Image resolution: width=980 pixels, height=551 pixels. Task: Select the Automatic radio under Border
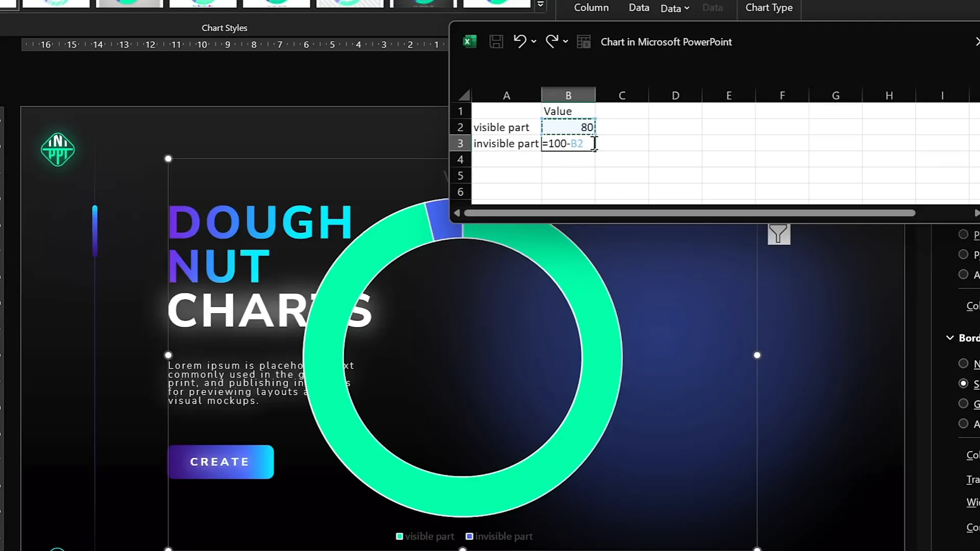963,423
